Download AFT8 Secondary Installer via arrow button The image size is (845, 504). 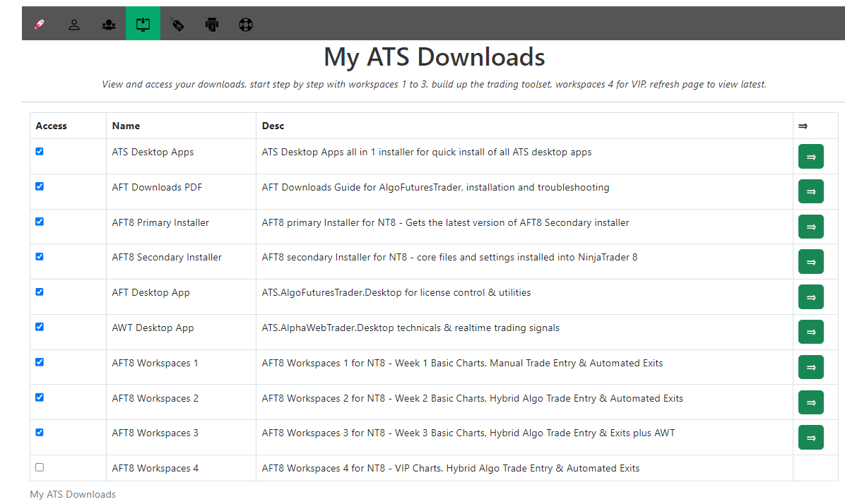point(810,262)
